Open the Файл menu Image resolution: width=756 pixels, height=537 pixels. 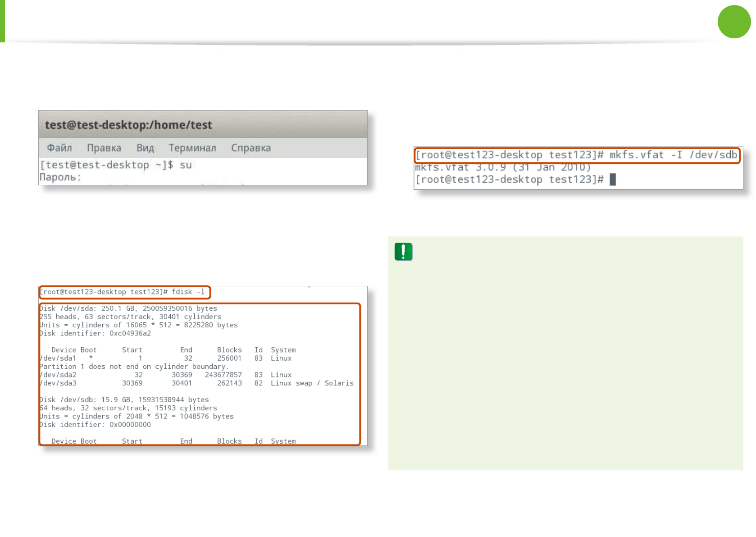pyautogui.click(x=59, y=148)
